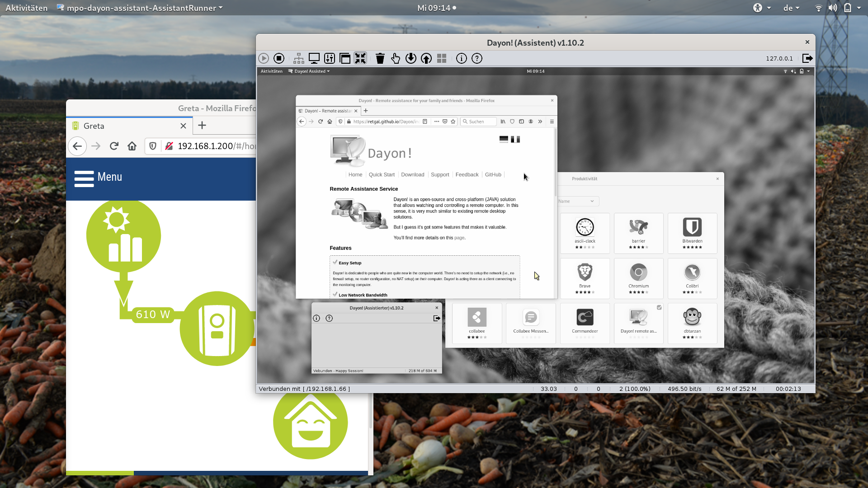Open the Download link on the Dayon website
This screenshot has height=488, width=868.
click(x=412, y=174)
